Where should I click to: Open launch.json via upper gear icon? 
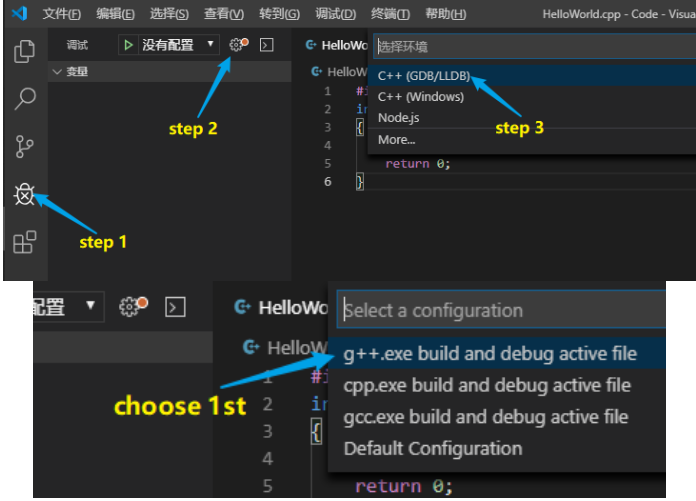click(x=238, y=44)
